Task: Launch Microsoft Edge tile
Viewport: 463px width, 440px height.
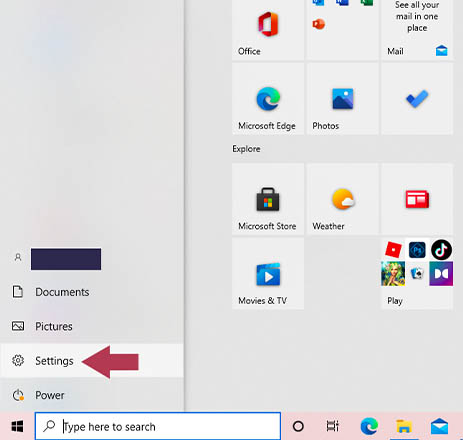Action: pyautogui.click(x=268, y=99)
